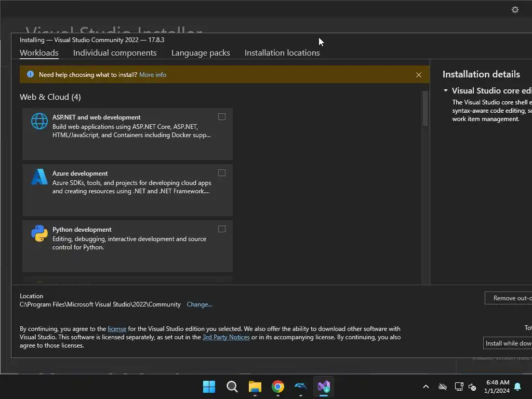The image size is (532, 399).
Task: Select Azure development card title
Action: pyautogui.click(x=79, y=174)
